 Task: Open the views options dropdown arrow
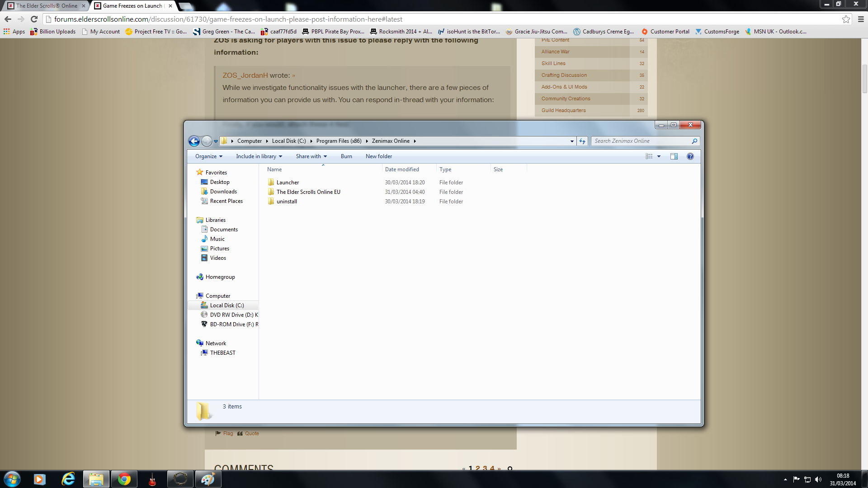pos(659,156)
